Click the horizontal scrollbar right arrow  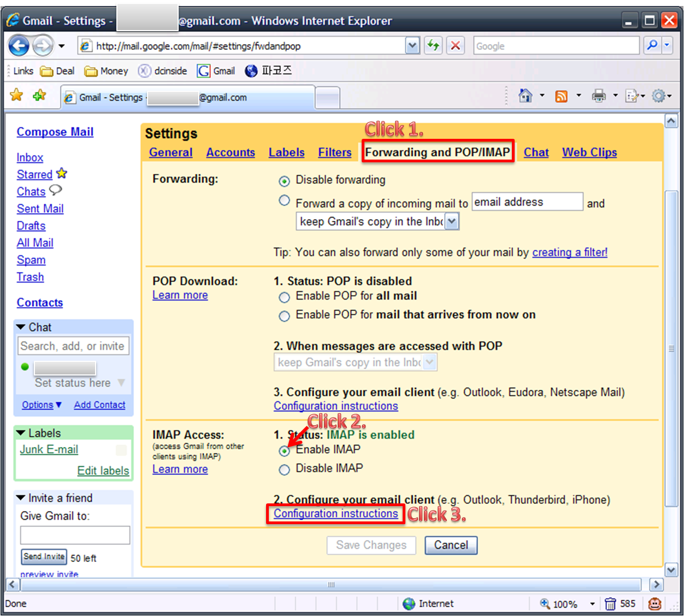click(x=656, y=584)
